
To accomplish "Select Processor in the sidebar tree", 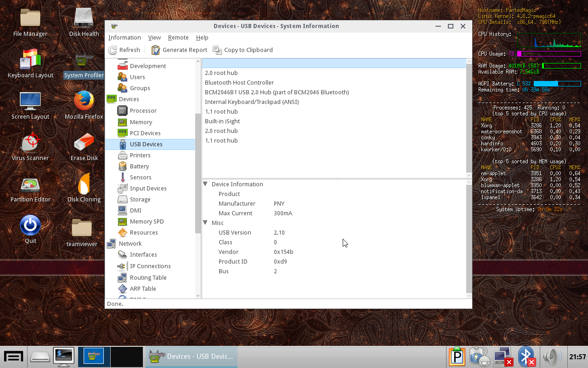I will click(x=143, y=110).
